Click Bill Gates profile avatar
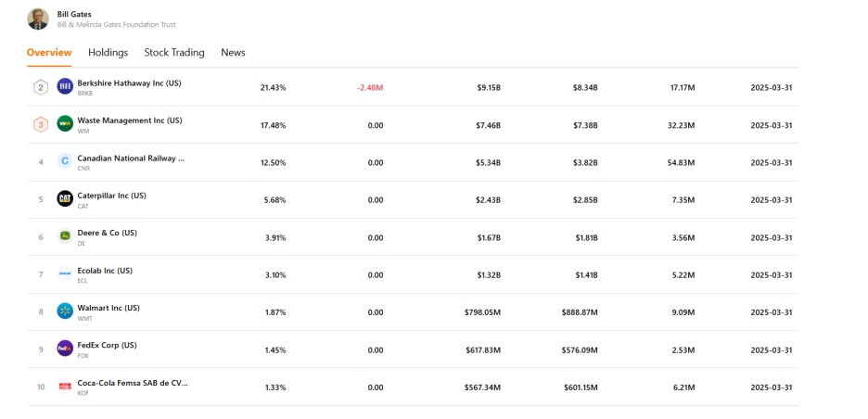The width and height of the screenshot is (868, 419). [x=38, y=19]
